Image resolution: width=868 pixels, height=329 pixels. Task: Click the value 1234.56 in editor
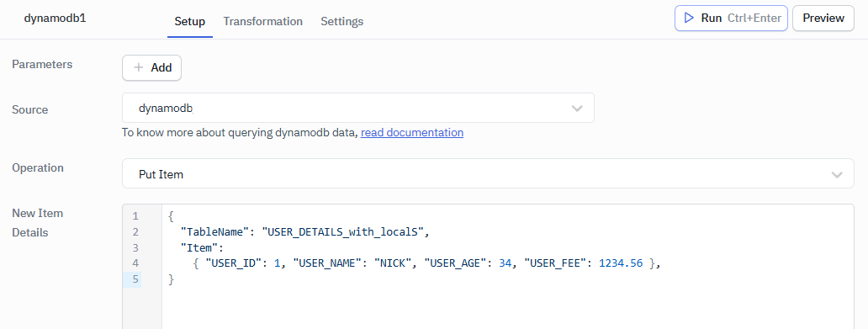click(621, 263)
